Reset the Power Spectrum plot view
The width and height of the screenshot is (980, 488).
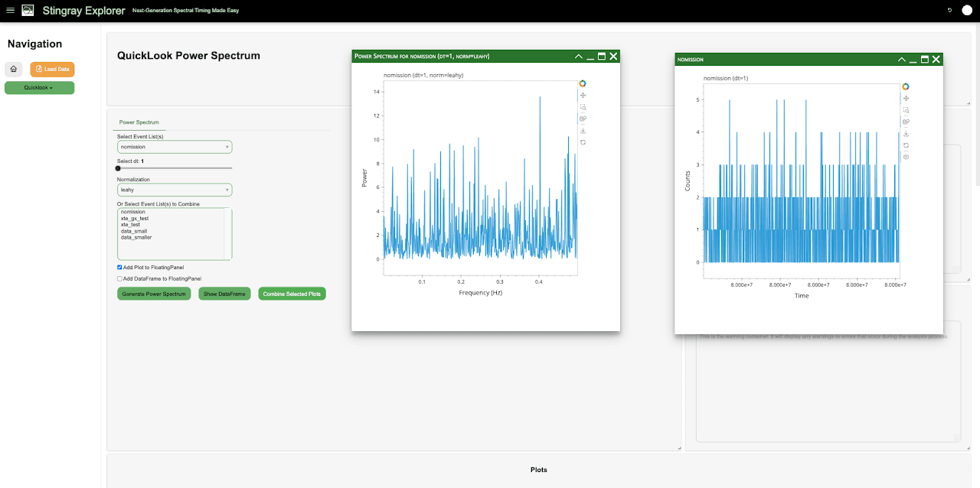(x=583, y=142)
